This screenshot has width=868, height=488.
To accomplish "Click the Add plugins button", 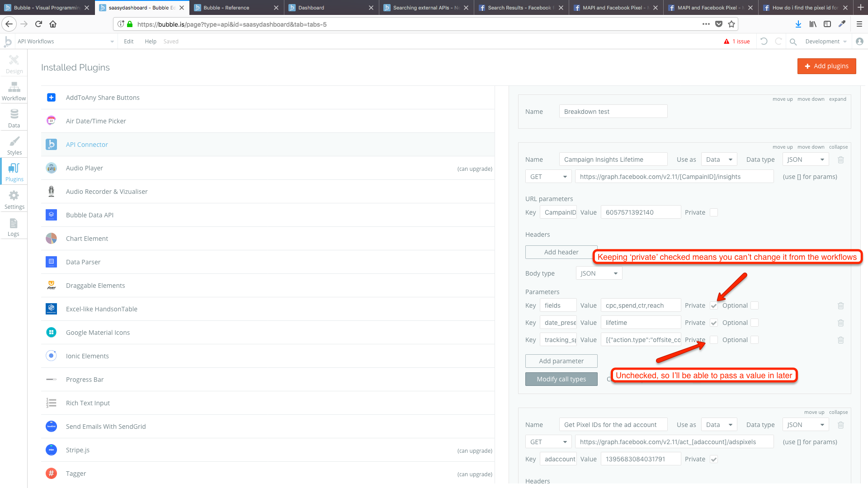I will 826,66.
